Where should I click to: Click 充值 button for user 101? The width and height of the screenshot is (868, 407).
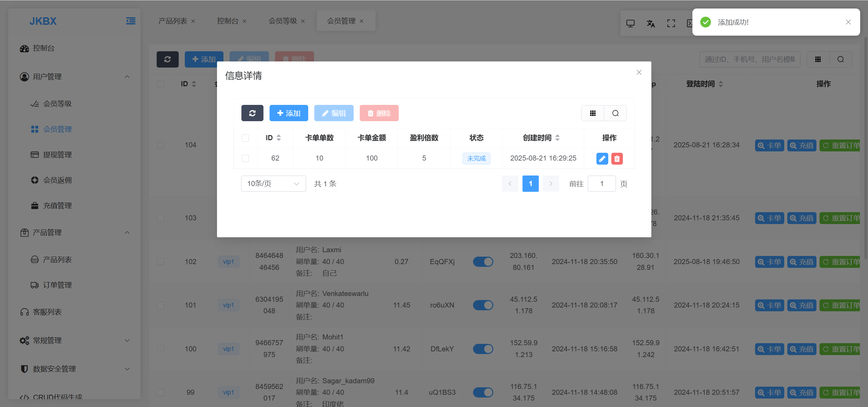coord(802,305)
